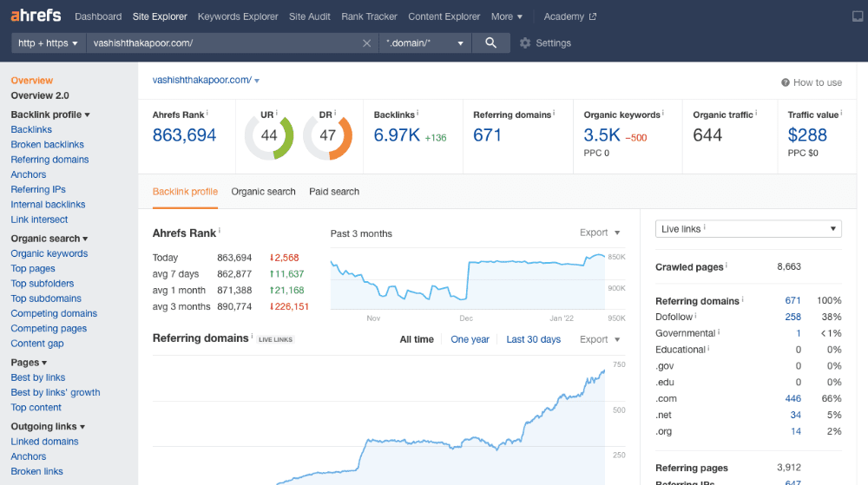Collapse the Pages sidebar section
The height and width of the screenshot is (485, 868).
(x=29, y=362)
